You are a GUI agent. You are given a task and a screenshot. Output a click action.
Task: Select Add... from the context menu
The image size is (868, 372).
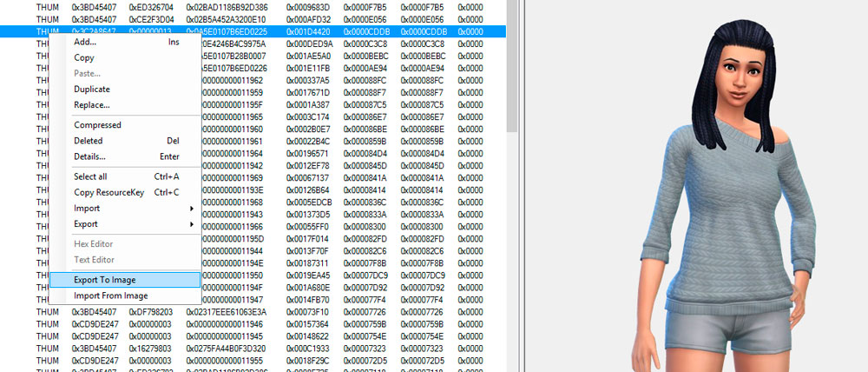pos(85,42)
